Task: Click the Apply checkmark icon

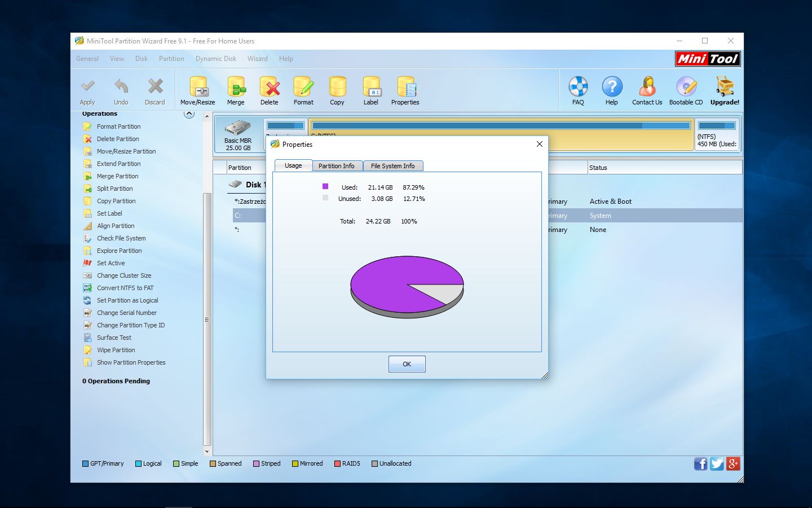Action: [87, 86]
